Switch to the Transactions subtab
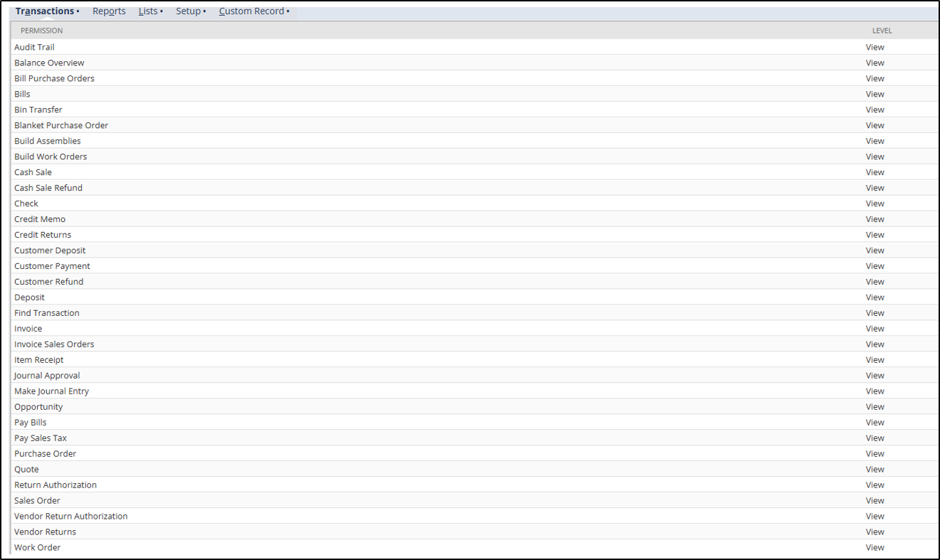940x560 pixels. point(47,11)
